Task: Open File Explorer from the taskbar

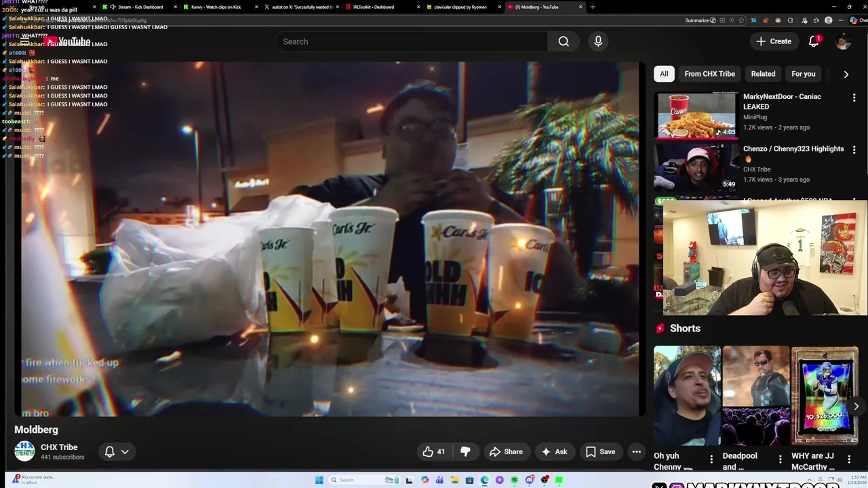Action: pyautogui.click(x=455, y=480)
